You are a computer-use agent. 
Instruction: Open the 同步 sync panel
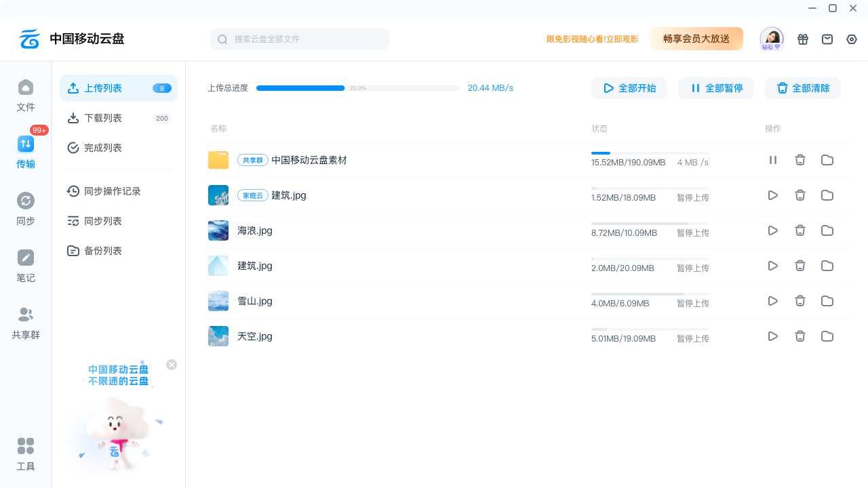(25, 207)
